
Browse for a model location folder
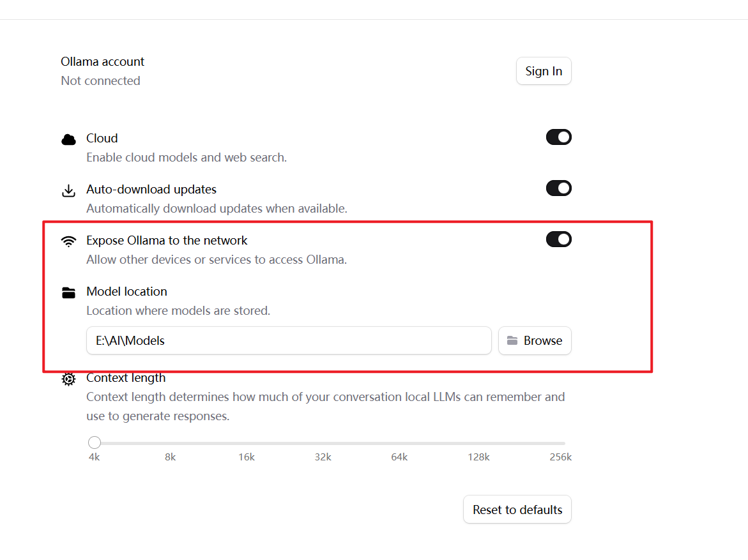click(535, 340)
